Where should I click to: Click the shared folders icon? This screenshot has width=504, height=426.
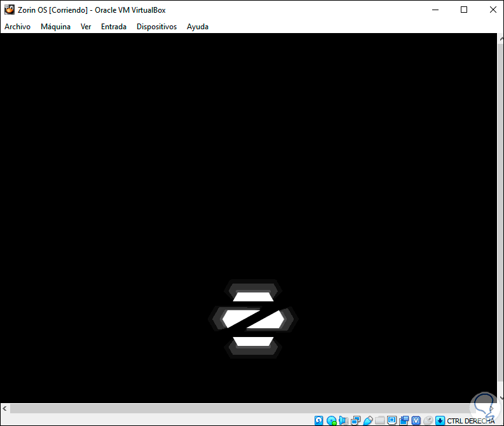coord(379,420)
